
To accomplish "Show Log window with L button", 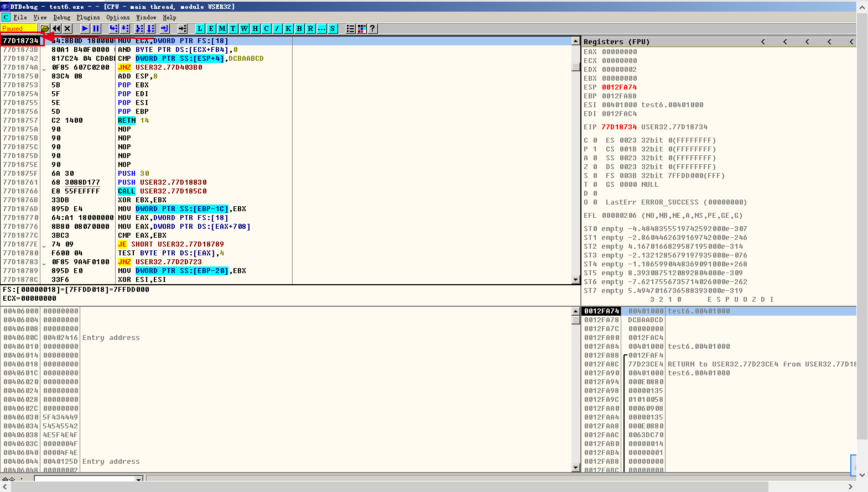I will point(200,29).
